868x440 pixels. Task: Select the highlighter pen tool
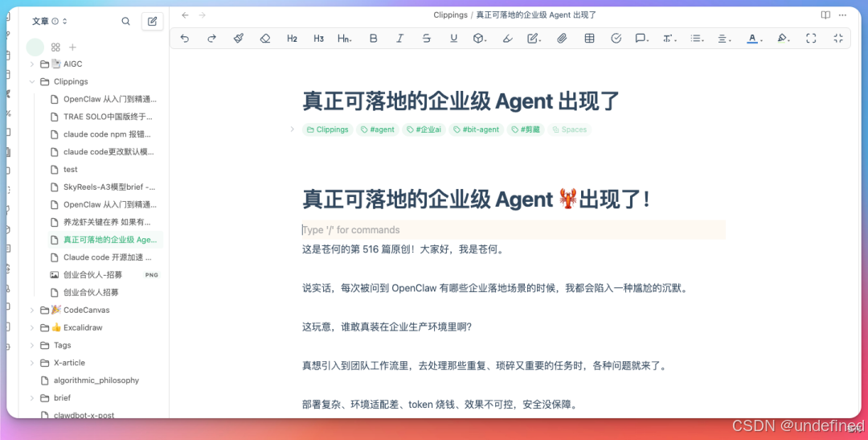(x=507, y=39)
